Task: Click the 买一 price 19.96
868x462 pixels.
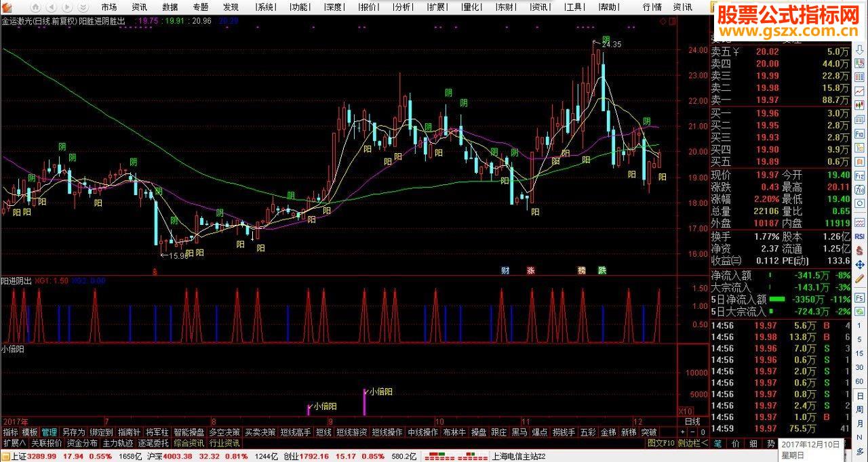Action: click(x=768, y=113)
